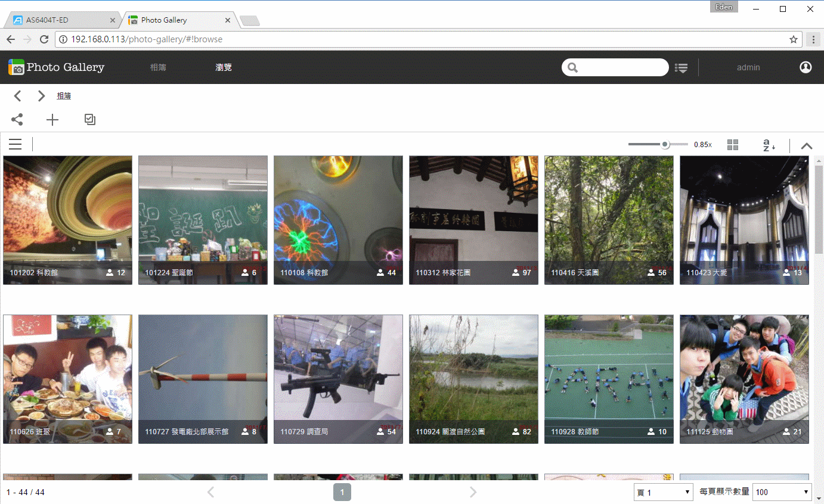
Task: View site information icon in address bar
Action: 64,39
